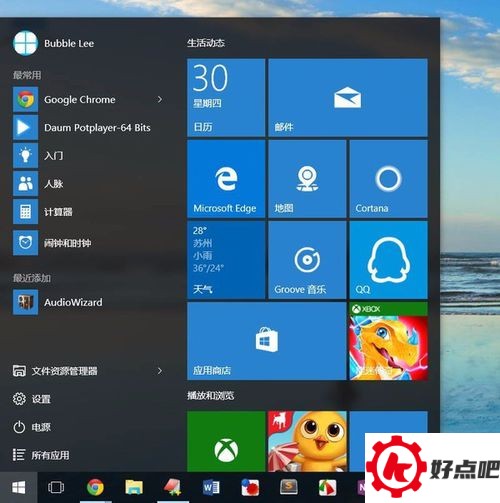Open the QQ penguin tile
The image size is (500, 503).
(389, 260)
